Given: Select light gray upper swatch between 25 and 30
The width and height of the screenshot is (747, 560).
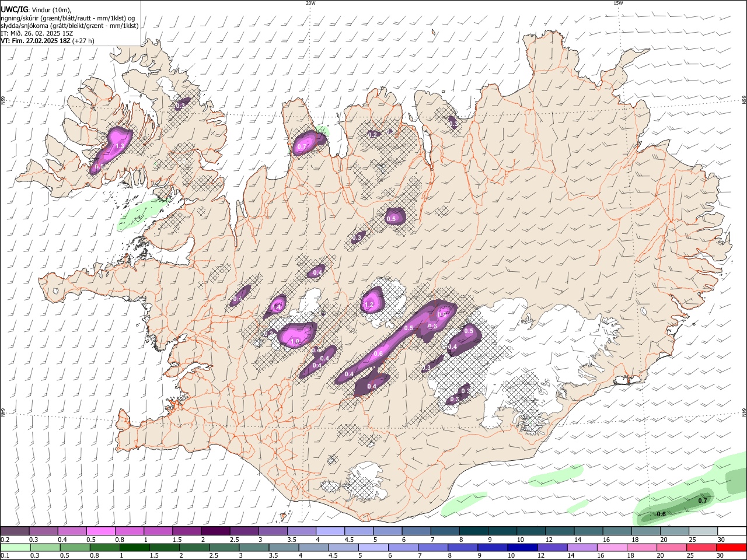Looking at the screenshot, I should click(703, 531).
